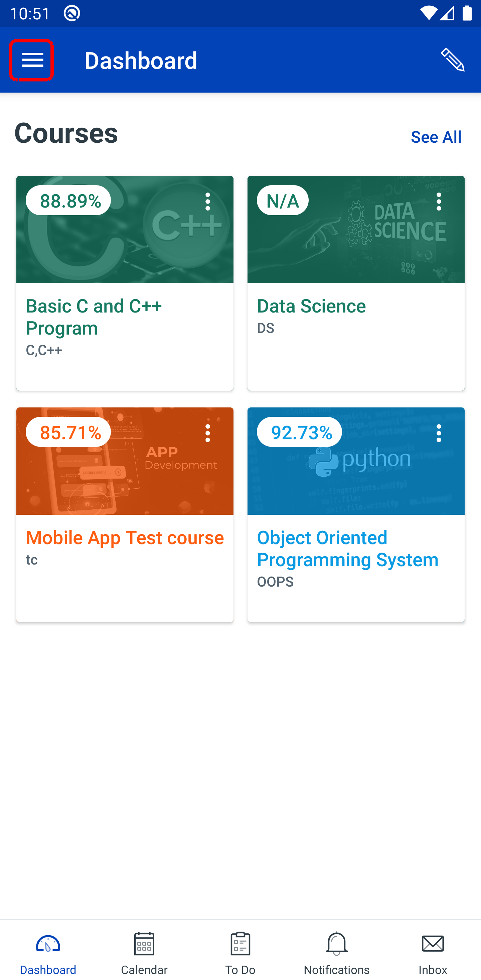481x980 pixels.
Task: Click the 88.89% grade badge
Action: tap(68, 201)
